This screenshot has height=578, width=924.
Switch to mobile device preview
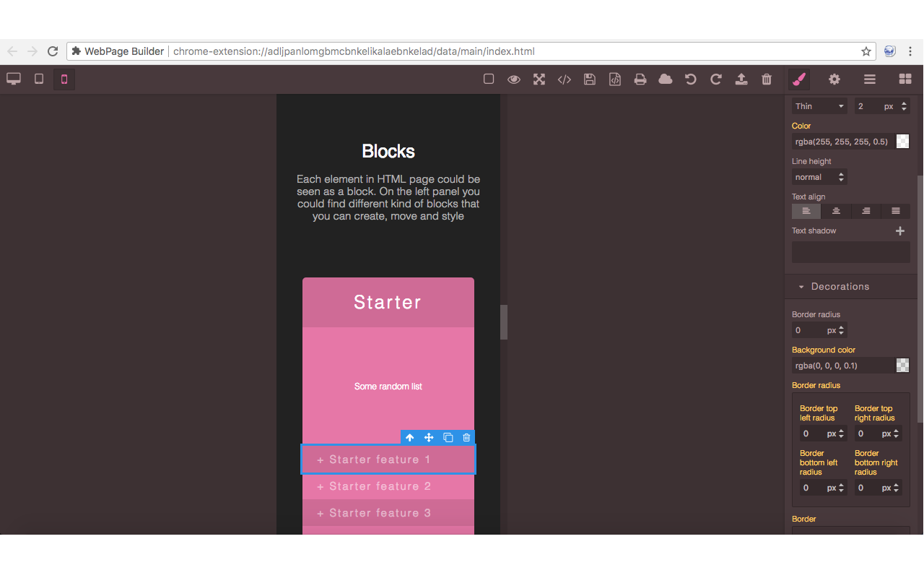click(64, 79)
